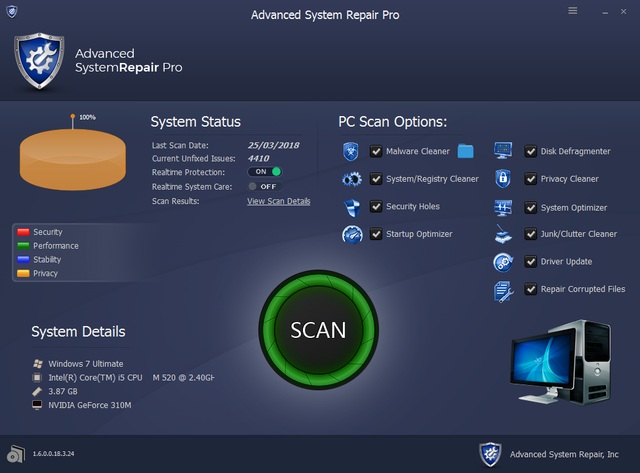The width and height of the screenshot is (640, 473).
Task: Open the blue folder next to Malware Cleaner
Action: click(466, 152)
